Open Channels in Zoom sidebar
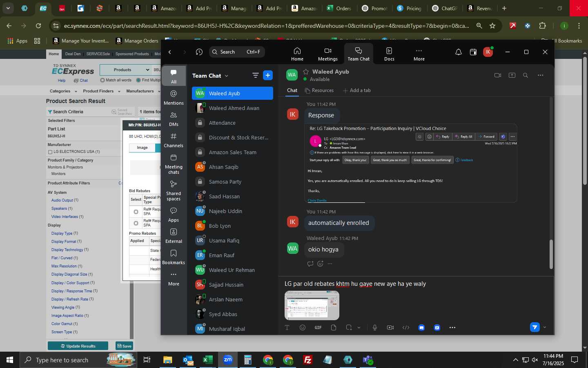588x368 pixels. 174,140
